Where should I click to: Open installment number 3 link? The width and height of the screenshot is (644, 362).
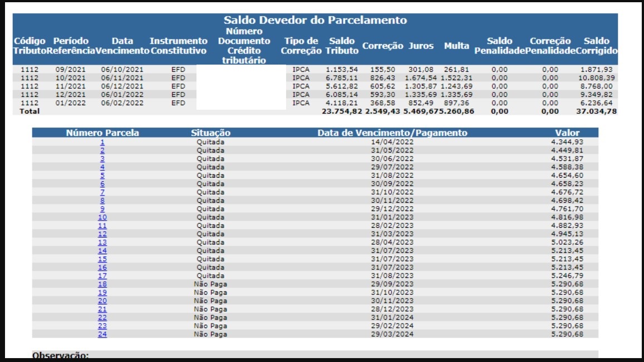click(102, 159)
